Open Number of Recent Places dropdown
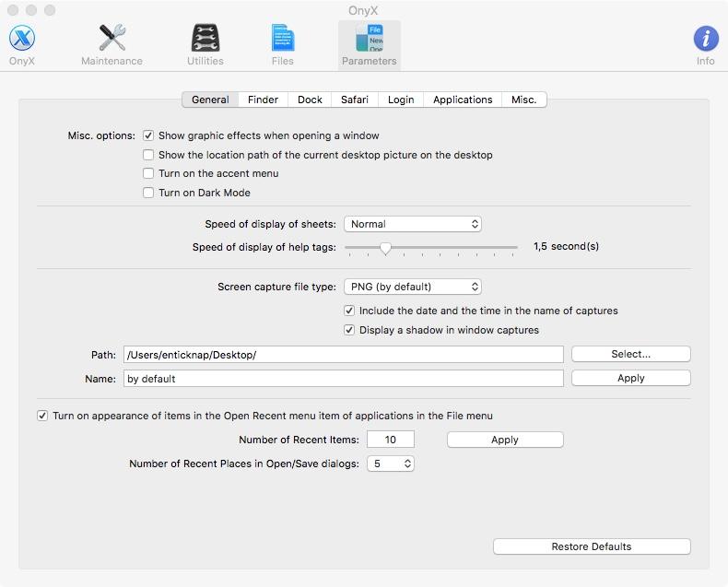 [391, 464]
